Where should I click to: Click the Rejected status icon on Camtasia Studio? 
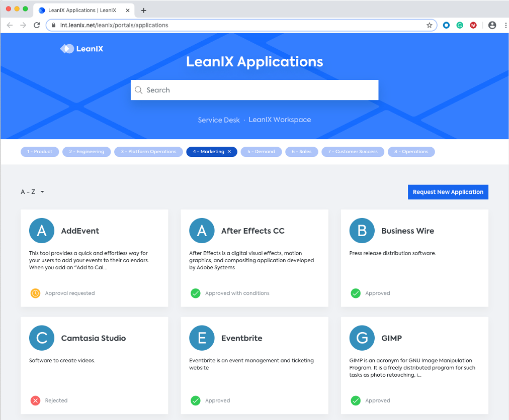[35, 400]
